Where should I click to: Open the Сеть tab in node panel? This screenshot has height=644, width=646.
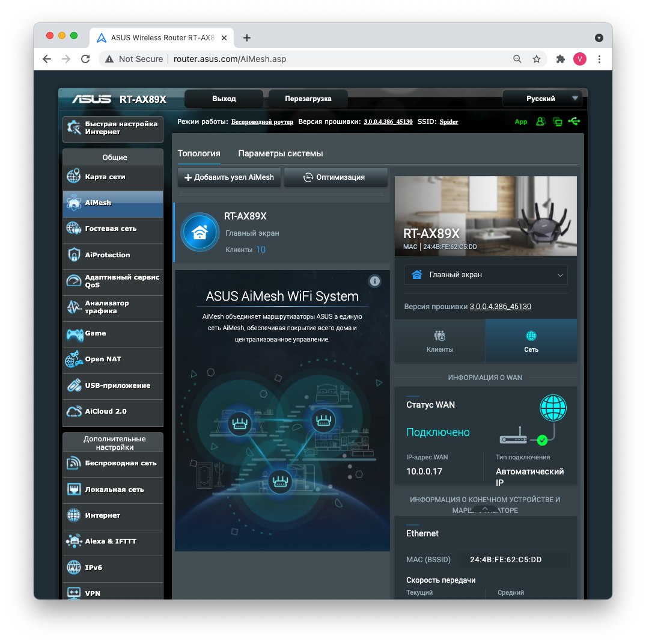[531, 342]
